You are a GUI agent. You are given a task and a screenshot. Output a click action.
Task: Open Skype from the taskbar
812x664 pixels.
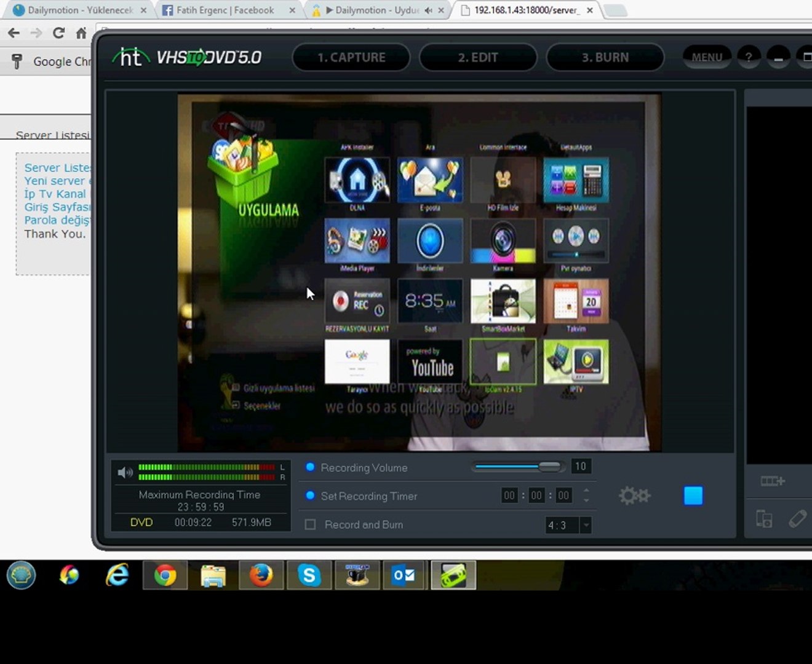point(309,576)
